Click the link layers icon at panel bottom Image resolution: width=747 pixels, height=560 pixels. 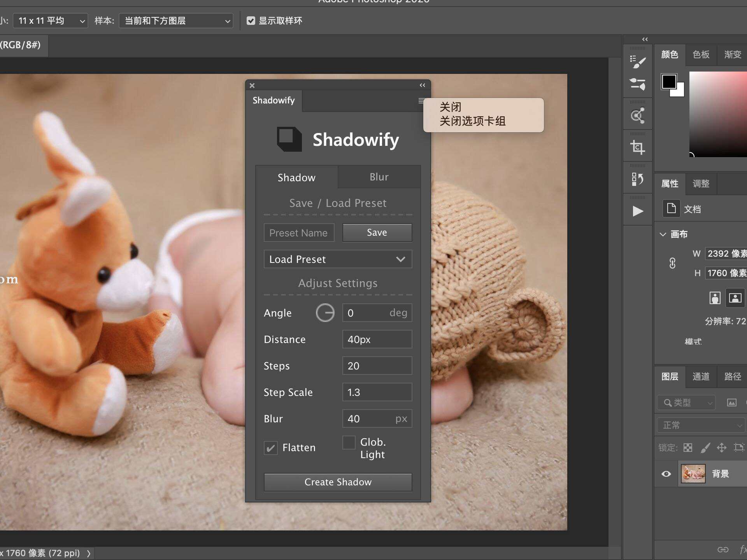[x=722, y=549]
